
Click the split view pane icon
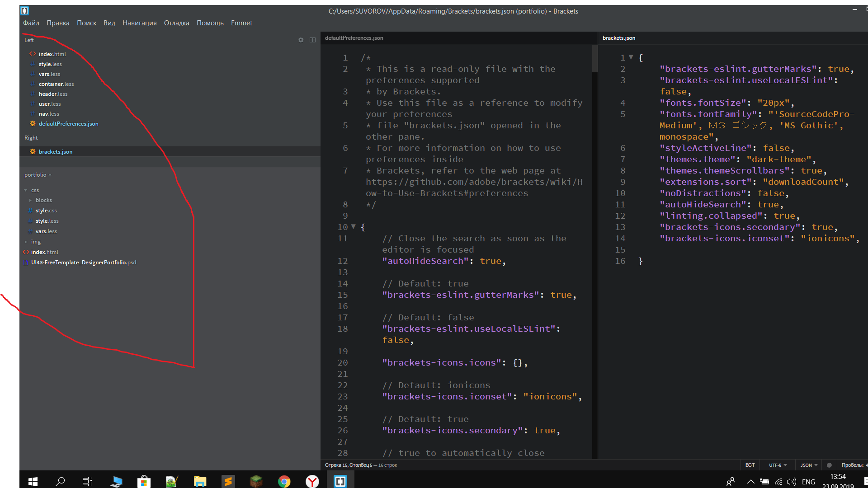click(312, 40)
